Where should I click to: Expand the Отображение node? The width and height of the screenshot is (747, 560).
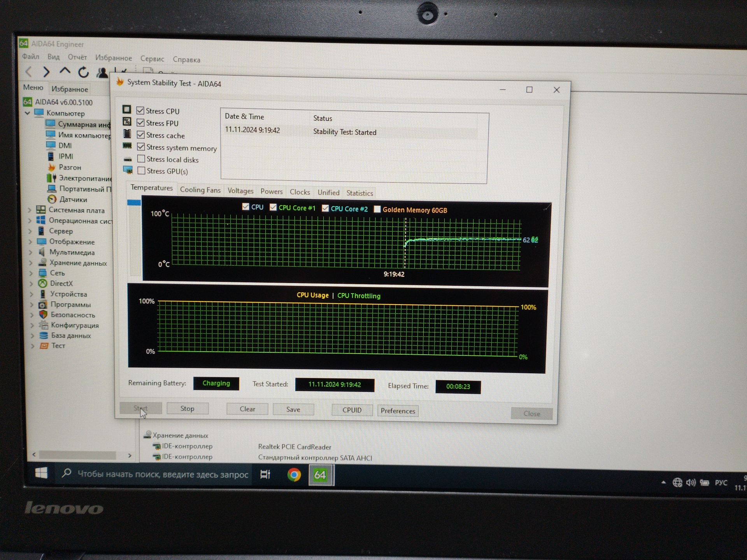tap(30, 241)
